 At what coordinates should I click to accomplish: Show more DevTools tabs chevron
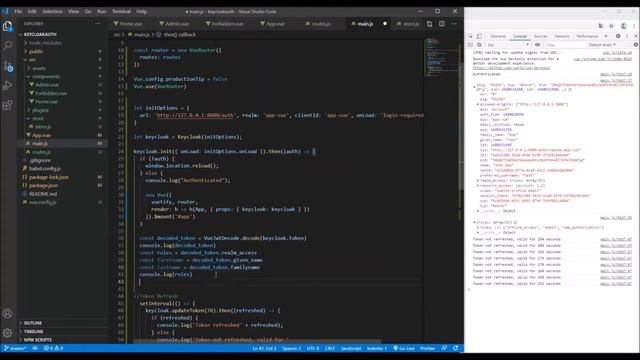point(606,36)
